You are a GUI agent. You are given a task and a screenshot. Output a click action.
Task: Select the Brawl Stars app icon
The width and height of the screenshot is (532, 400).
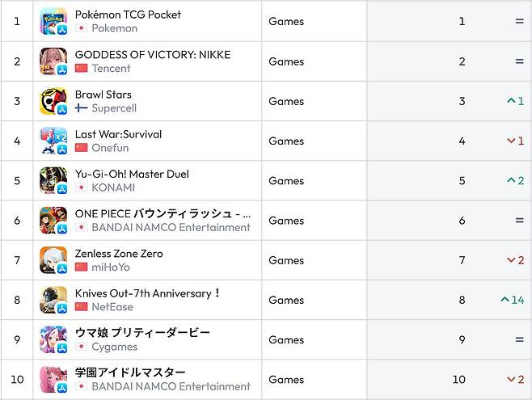click(x=53, y=101)
